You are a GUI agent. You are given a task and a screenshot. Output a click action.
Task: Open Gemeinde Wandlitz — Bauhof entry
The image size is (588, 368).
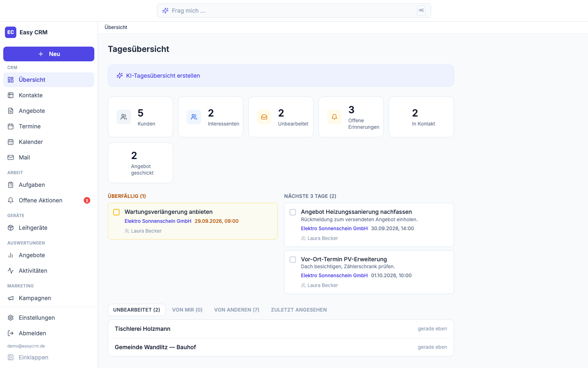[281, 347]
